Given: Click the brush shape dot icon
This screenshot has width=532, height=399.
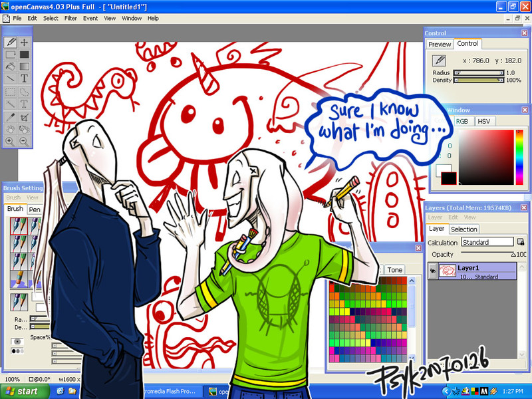Looking at the screenshot, I should point(17,340).
